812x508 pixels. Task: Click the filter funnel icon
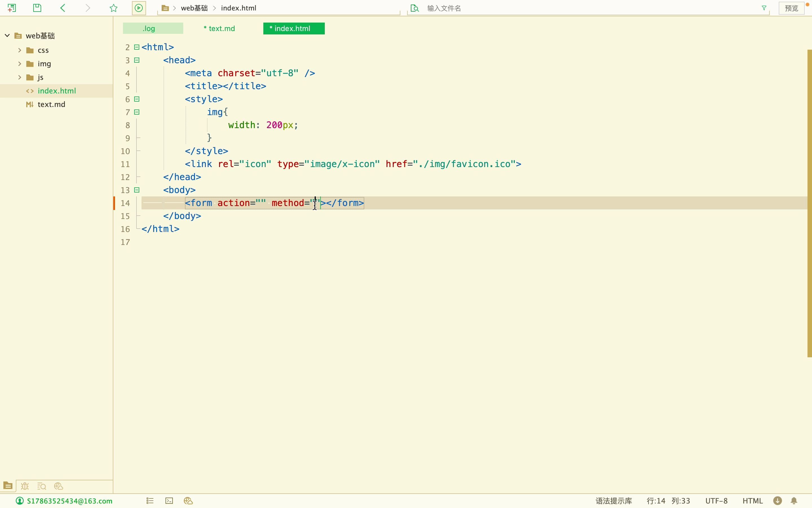click(764, 8)
